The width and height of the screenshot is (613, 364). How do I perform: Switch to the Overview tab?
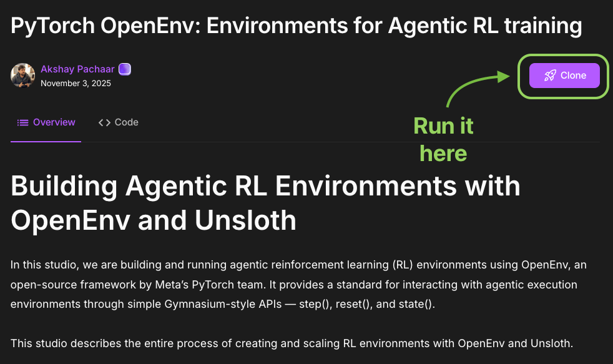[x=46, y=122]
